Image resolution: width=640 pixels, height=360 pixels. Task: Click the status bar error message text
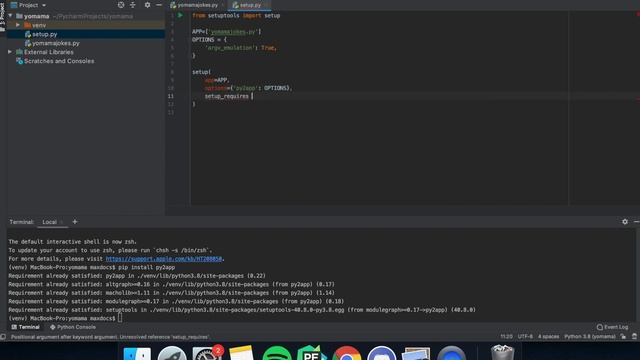pos(110,337)
